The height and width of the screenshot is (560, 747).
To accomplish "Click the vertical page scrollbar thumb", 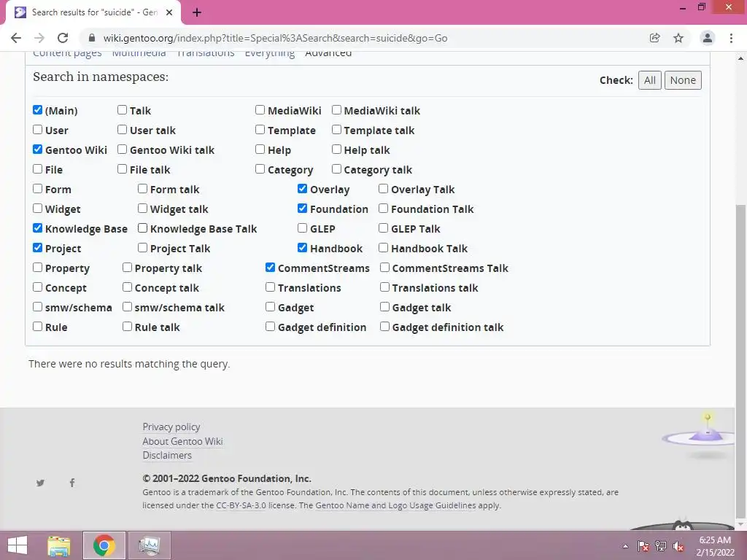I will (740, 362).
